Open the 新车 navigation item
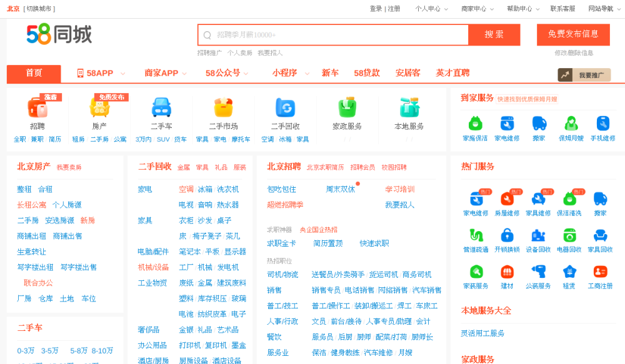Viewport: 625px width, 364px height. (330, 73)
